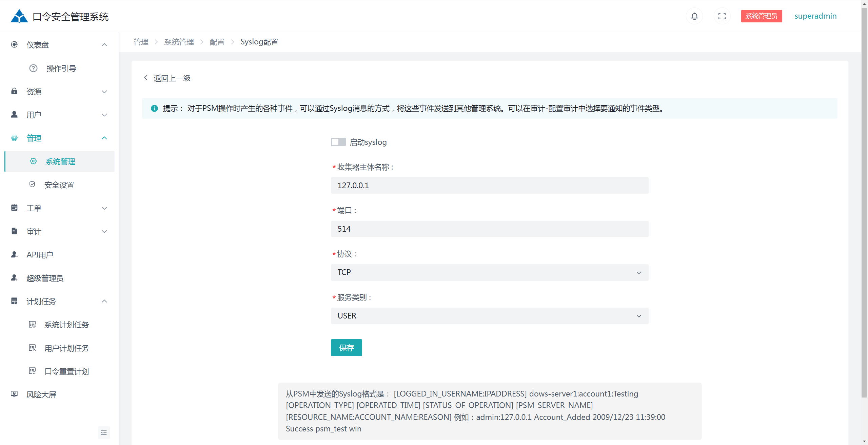Enable the 启动syslog switch
The width and height of the screenshot is (868, 445).
tap(338, 142)
